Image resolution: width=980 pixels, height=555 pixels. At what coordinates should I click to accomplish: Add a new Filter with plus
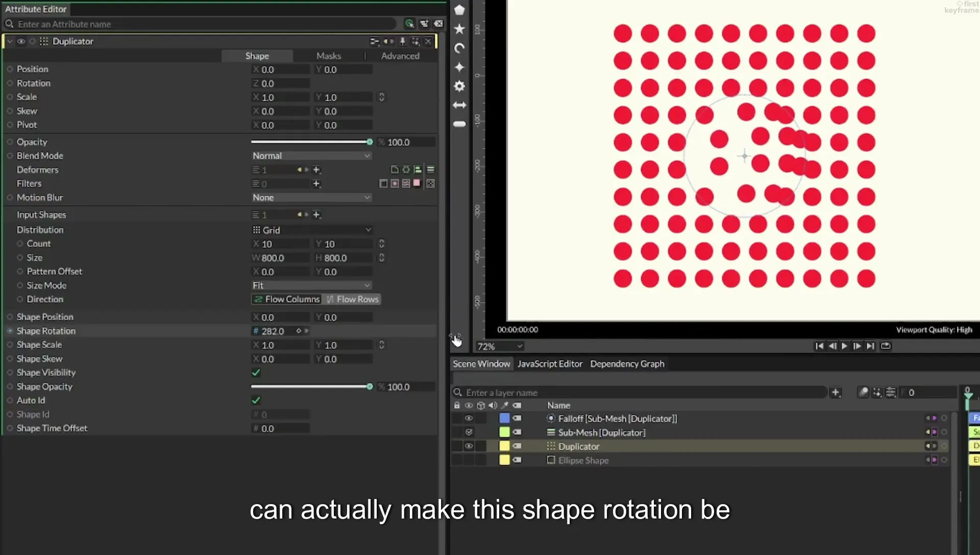[x=316, y=184]
